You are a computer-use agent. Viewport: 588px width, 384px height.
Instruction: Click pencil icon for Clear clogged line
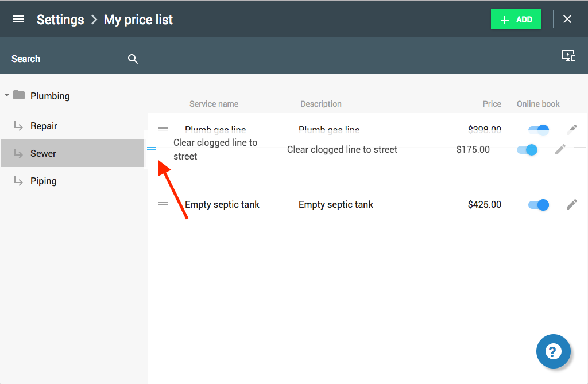(x=560, y=149)
